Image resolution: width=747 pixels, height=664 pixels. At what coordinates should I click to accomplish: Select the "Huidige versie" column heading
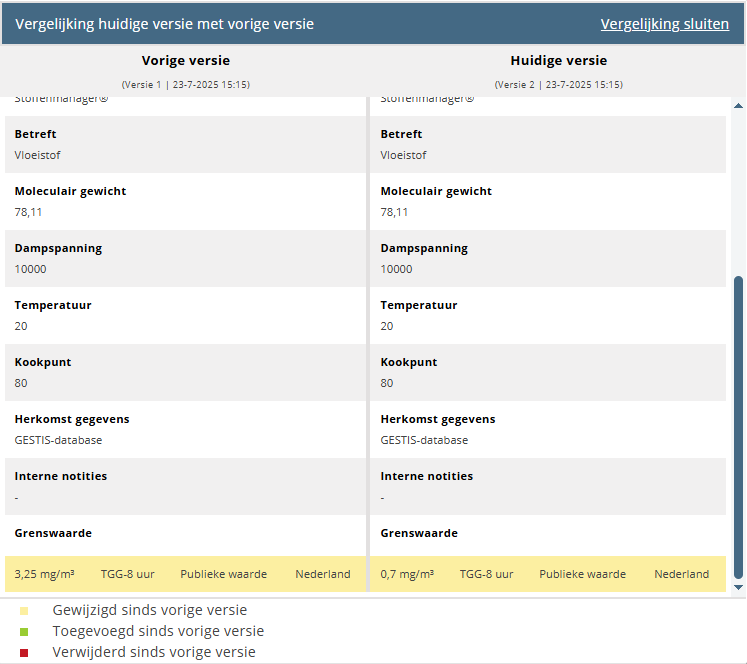558,61
